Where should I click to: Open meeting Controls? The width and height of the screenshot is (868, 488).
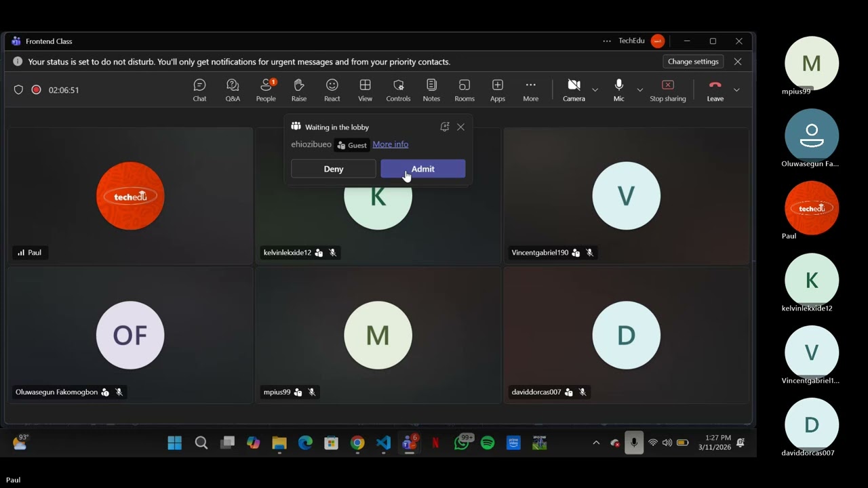point(398,90)
